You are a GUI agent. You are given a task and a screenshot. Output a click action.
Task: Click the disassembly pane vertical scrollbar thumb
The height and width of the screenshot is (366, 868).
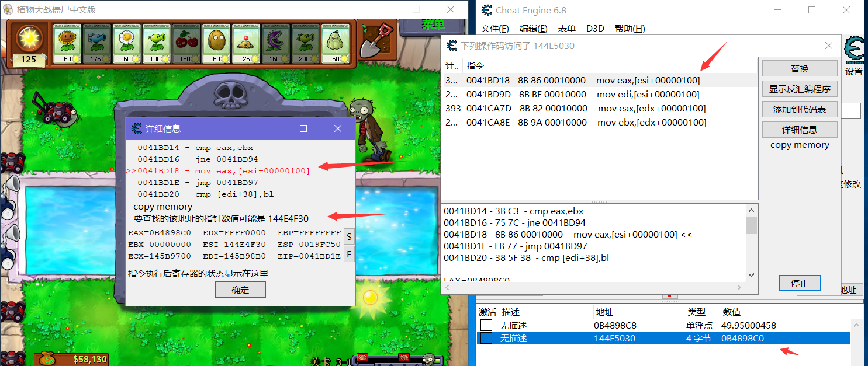[x=752, y=225]
